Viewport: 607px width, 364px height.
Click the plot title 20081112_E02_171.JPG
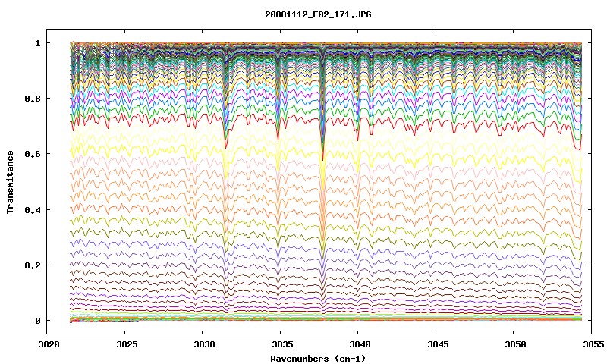point(318,14)
